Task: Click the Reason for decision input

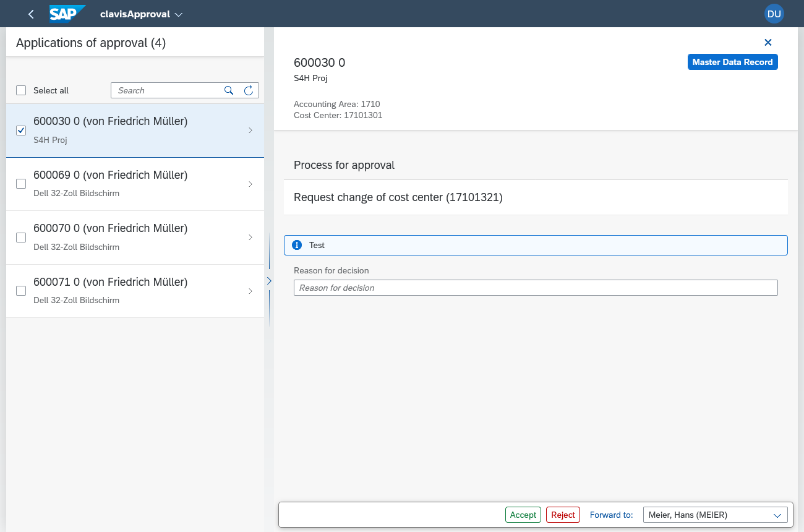Action: 535,288
